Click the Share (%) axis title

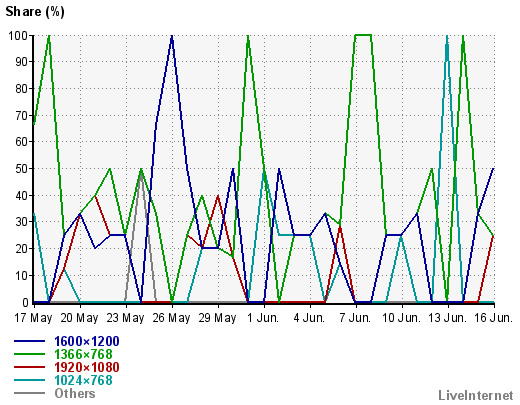point(35,12)
